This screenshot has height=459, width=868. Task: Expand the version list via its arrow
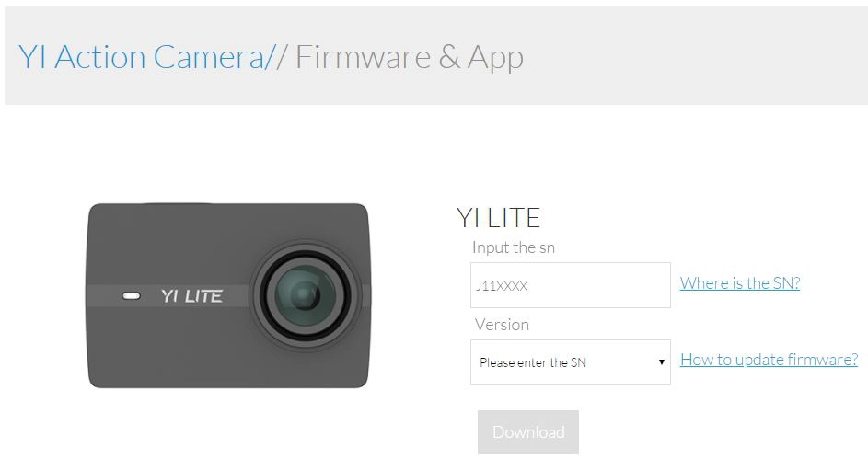point(661,362)
